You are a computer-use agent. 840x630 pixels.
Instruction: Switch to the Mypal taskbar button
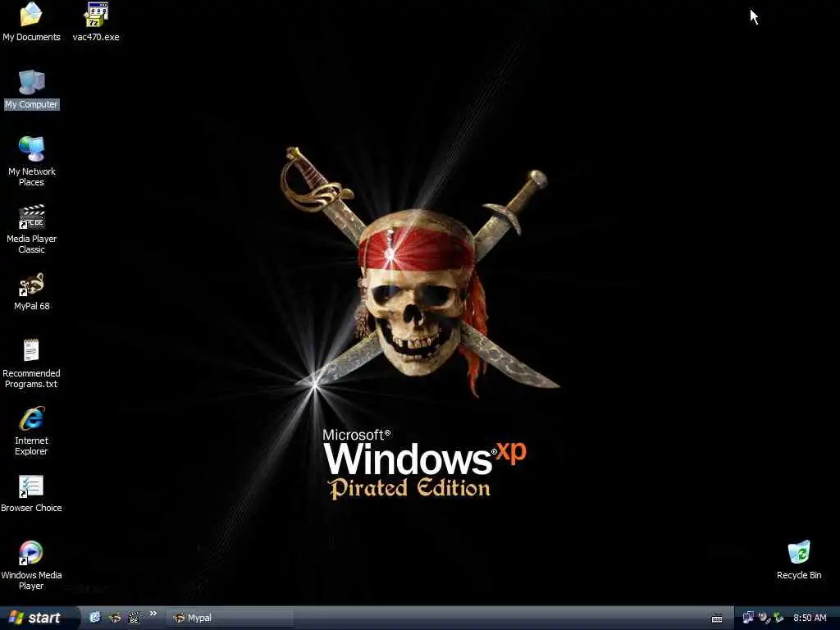click(x=230, y=618)
